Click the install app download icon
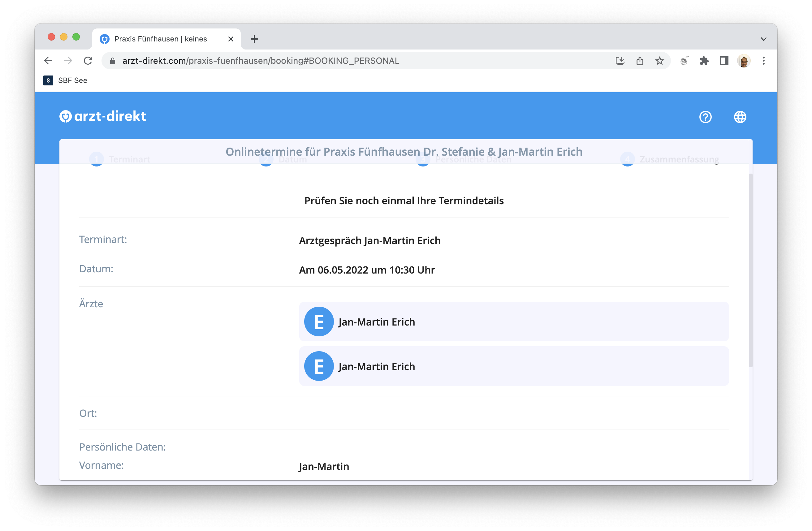Image resolution: width=812 pixels, height=531 pixels. tap(620, 61)
